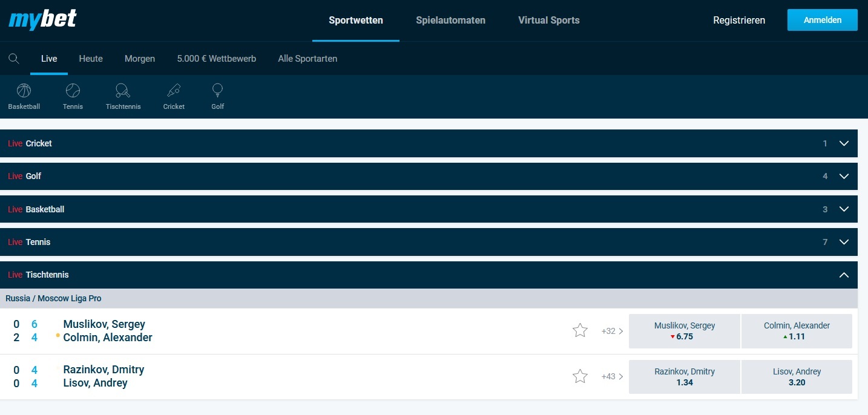Select odds 6.75 for Muslikov, Sergey
This screenshot has width=868, height=415.
(x=684, y=331)
